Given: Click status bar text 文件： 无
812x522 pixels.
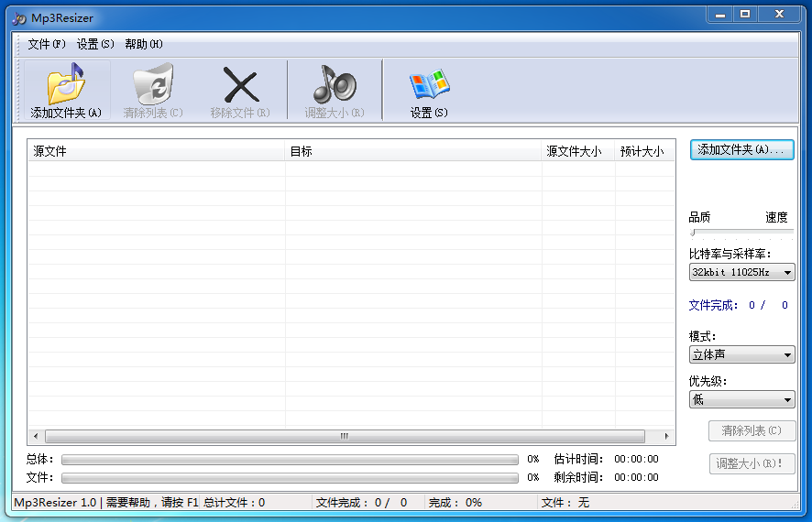Looking at the screenshot, I should click(x=565, y=503).
